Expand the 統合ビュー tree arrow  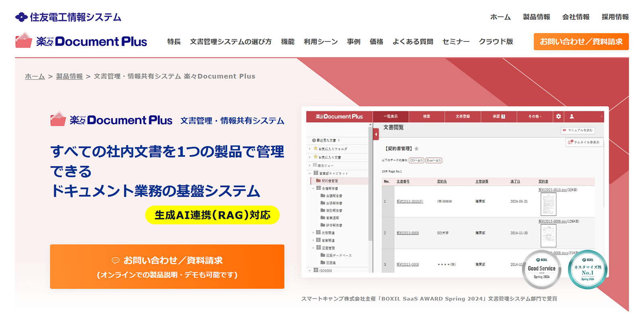tap(310, 165)
